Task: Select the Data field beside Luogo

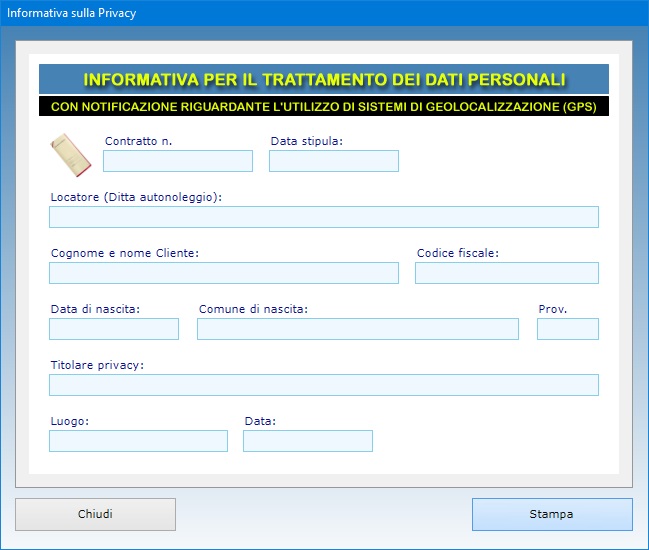Action: click(x=307, y=441)
